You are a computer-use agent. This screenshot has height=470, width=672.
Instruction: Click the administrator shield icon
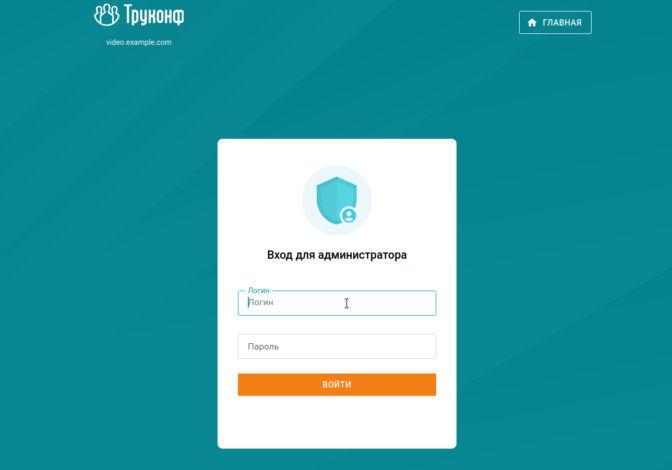click(x=334, y=199)
